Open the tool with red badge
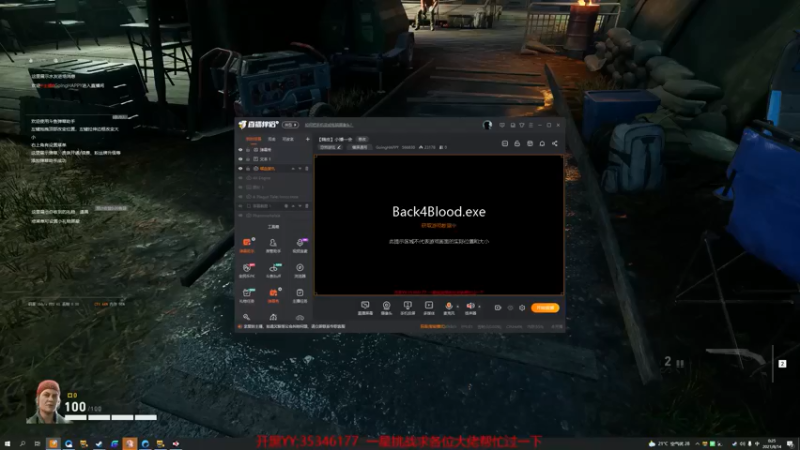This screenshot has height=450, width=800. click(247, 270)
